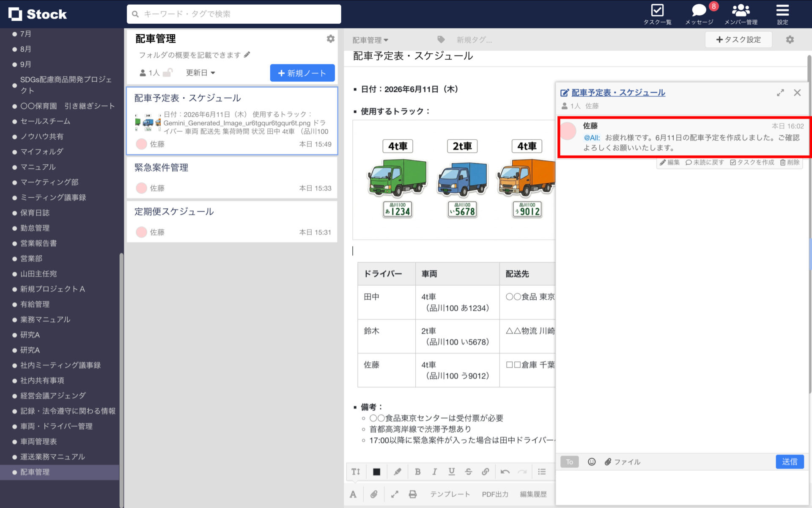Click the note title 配車予定表・スケジュール

[413, 56]
